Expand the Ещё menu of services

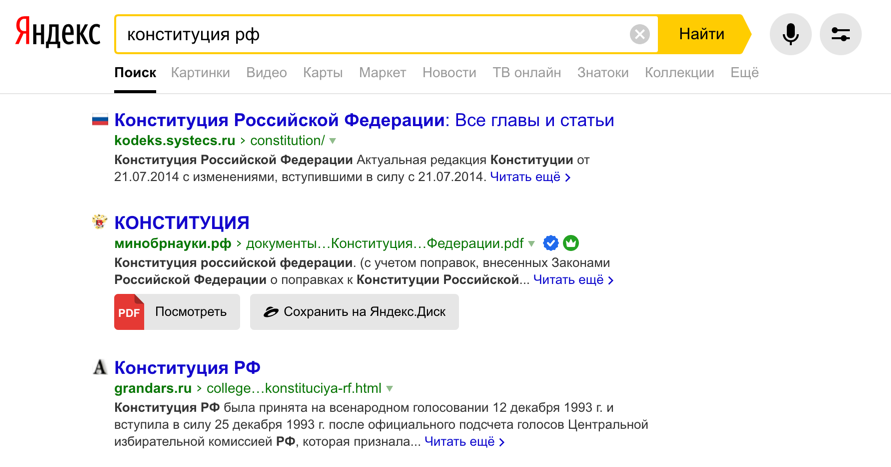pos(744,73)
